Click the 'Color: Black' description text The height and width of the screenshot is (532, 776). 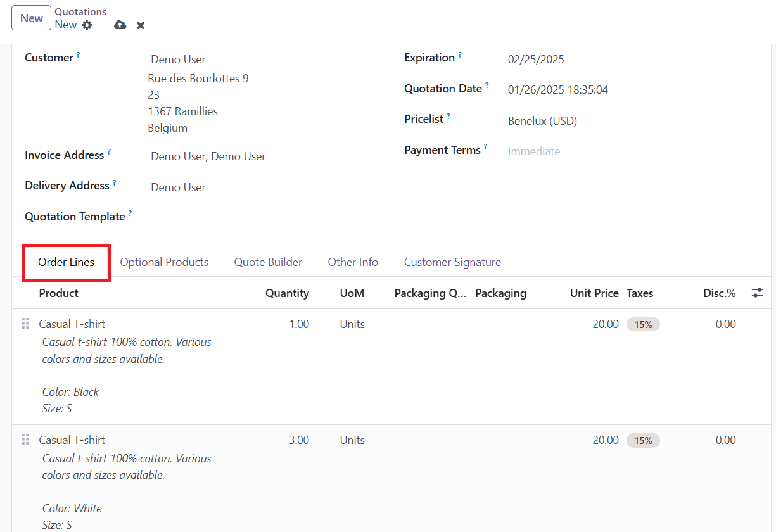70,392
